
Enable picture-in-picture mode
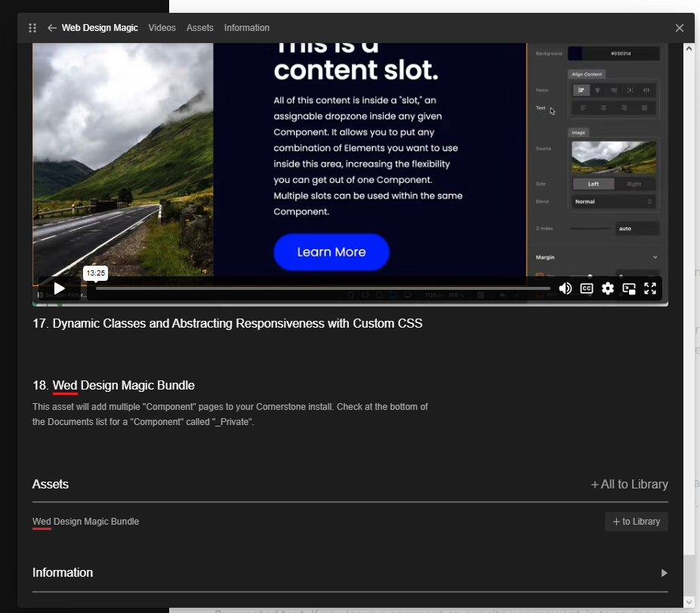tap(629, 288)
